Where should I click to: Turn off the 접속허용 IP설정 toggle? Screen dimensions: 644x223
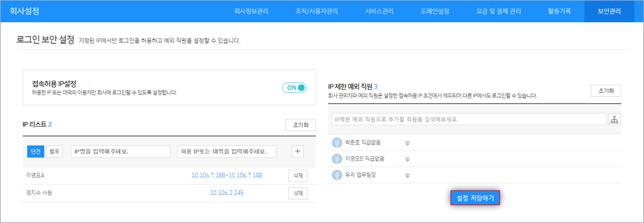(294, 88)
